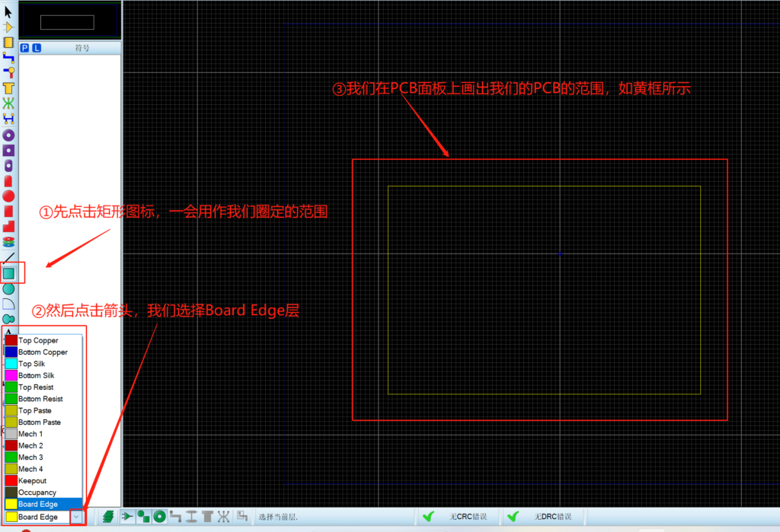The width and height of the screenshot is (780, 532).
Task: Click the cyan Top Silk color swatch
Action: pos(11,364)
